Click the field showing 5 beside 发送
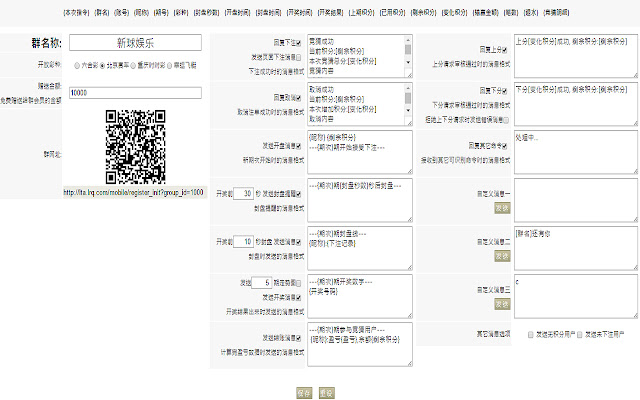This screenshot has width=640, height=400. pos(262,282)
